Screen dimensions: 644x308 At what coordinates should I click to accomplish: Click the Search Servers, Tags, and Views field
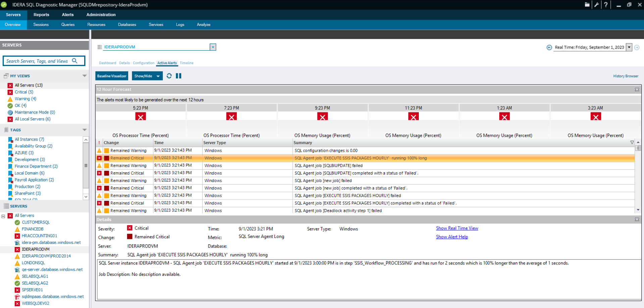pos(44,61)
